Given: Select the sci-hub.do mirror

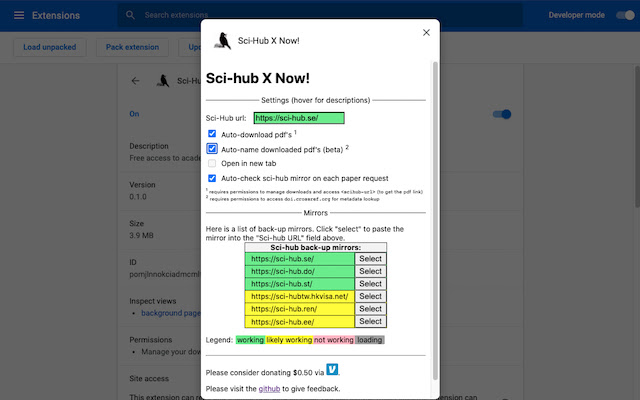Looking at the screenshot, I should point(371,271).
